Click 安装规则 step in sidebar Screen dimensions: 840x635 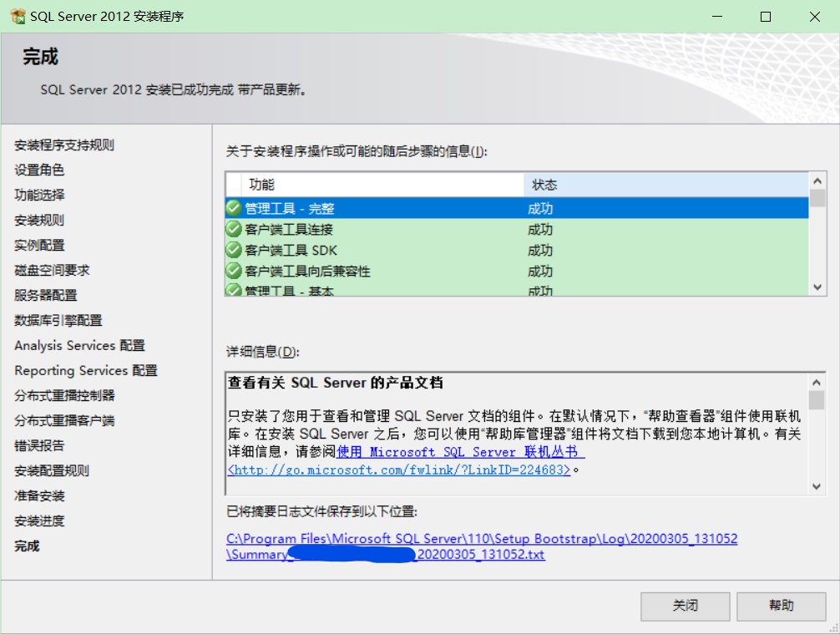coord(39,221)
